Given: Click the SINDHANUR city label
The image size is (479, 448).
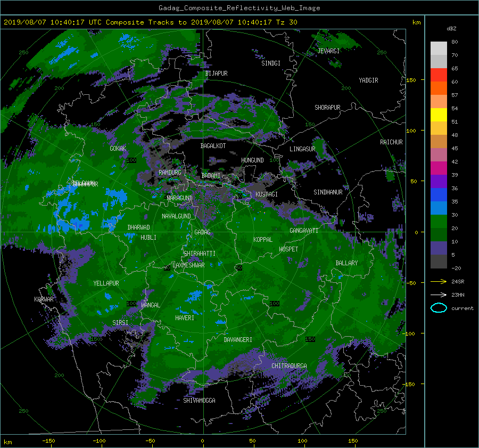Looking at the screenshot, I should (x=328, y=192).
